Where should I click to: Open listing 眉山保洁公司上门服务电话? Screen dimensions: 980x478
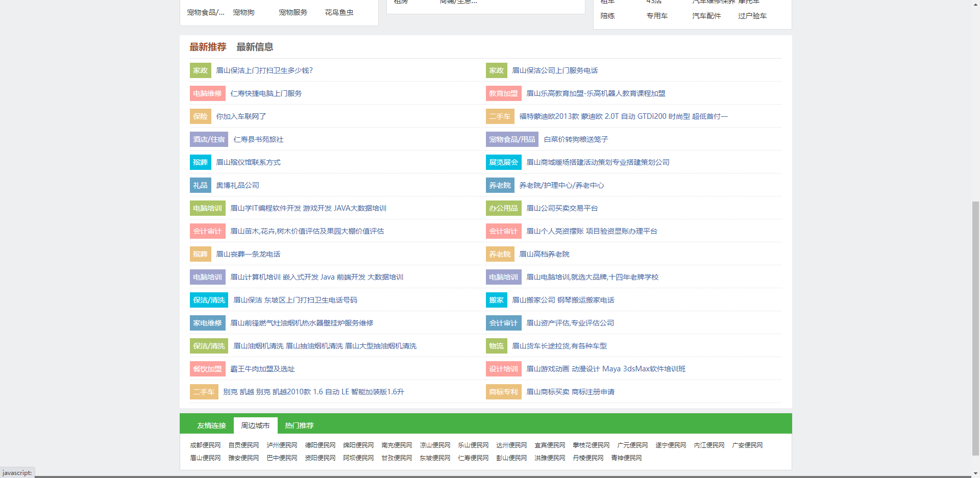[x=555, y=70]
